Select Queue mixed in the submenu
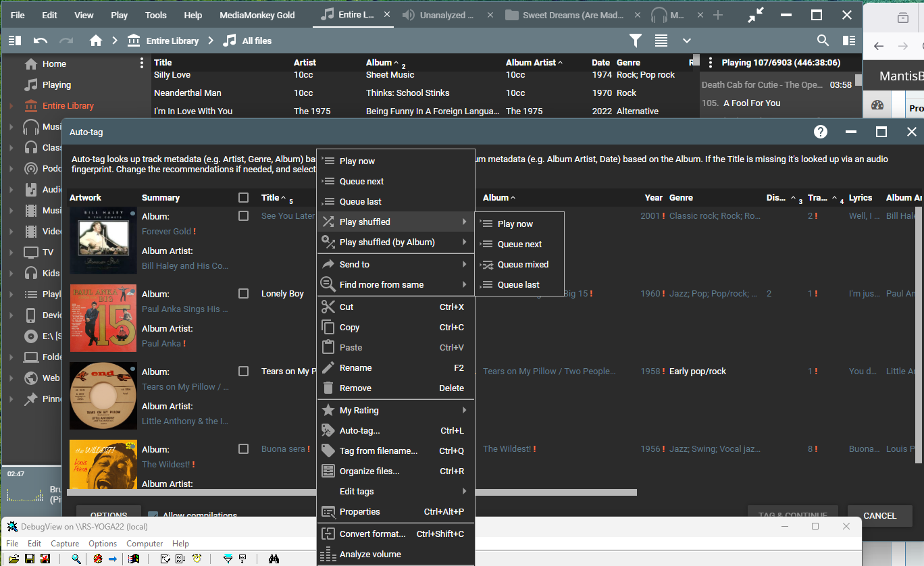The image size is (924, 566). tap(522, 265)
